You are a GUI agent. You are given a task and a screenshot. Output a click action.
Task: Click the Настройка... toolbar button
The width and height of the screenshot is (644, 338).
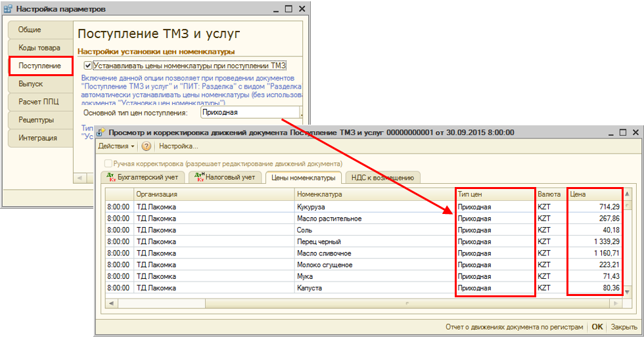pyautogui.click(x=179, y=146)
